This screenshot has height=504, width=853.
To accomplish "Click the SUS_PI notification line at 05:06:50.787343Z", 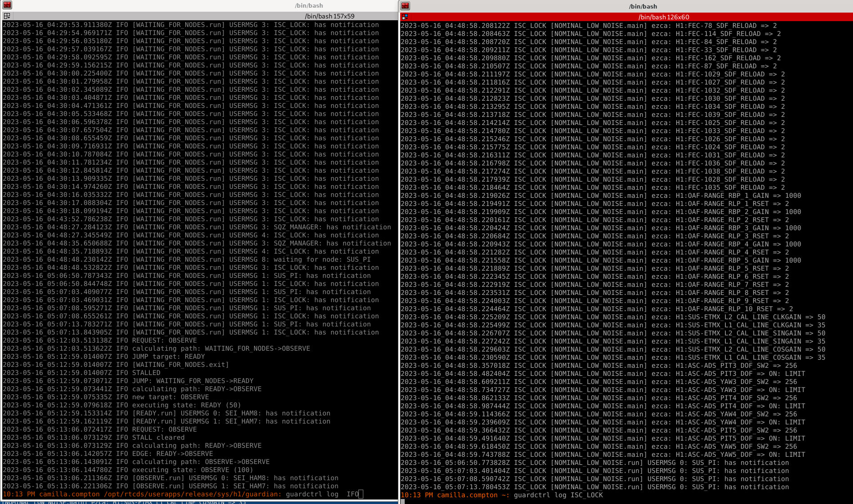I will [x=187, y=276].
